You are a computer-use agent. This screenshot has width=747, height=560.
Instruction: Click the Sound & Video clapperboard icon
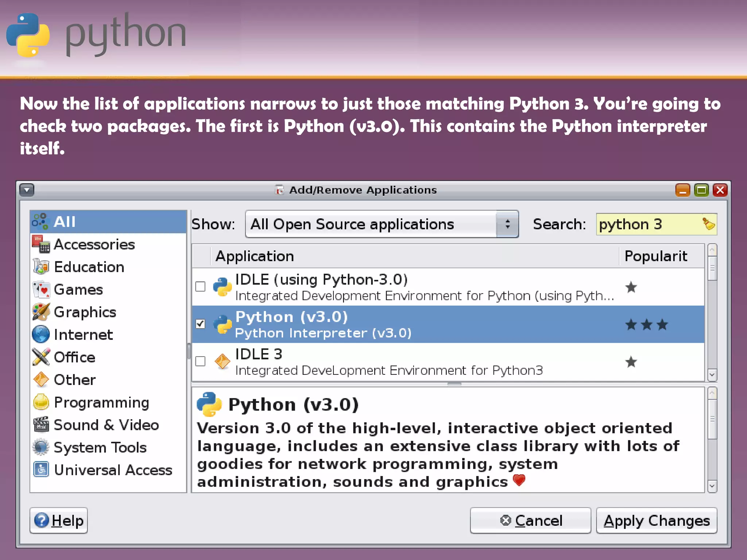click(41, 425)
